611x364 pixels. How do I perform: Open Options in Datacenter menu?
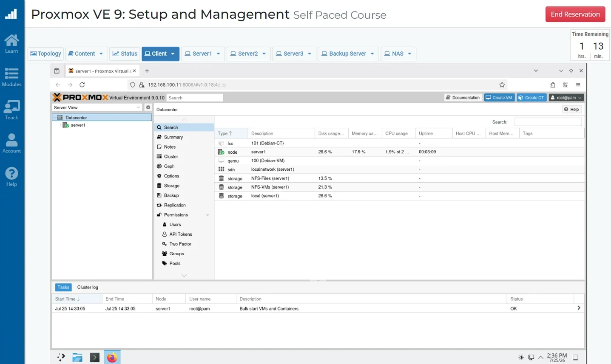[184, 176]
